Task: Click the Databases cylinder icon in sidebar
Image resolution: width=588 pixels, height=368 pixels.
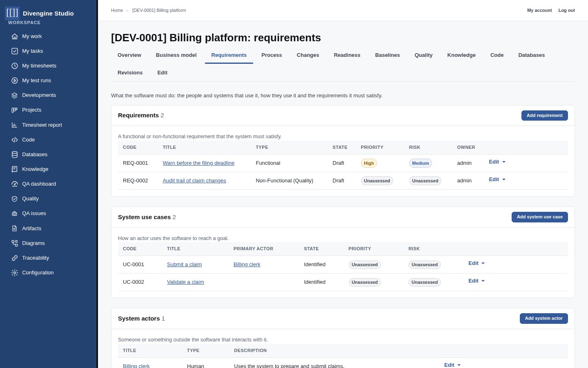Action: point(15,155)
